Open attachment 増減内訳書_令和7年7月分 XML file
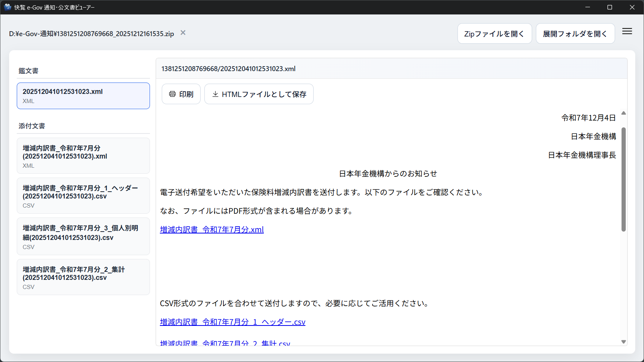The image size is (644, 362). tap(83, 156)
